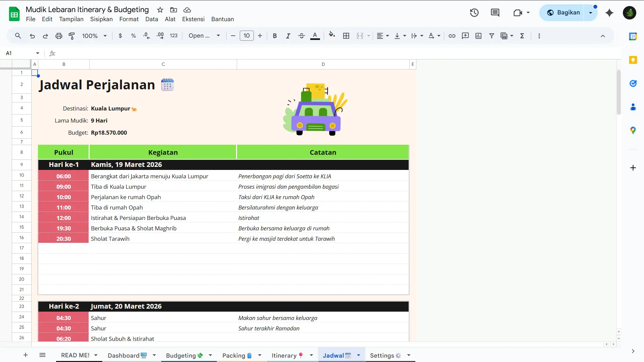This screenshot has height=362, width=644.
Task: Toggle bold formatting
Action: tap(275, 36)
